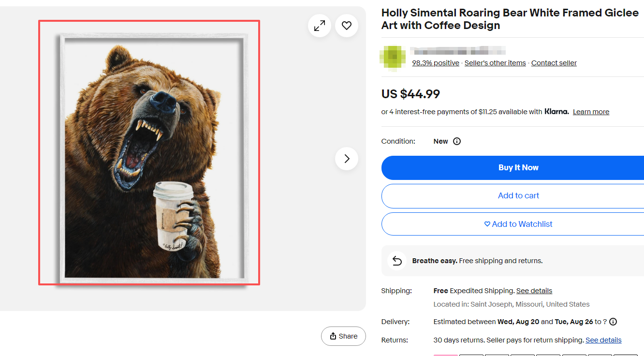644x356 pixels.
Task: Add the bear art to cart
Action: [518, 195]
